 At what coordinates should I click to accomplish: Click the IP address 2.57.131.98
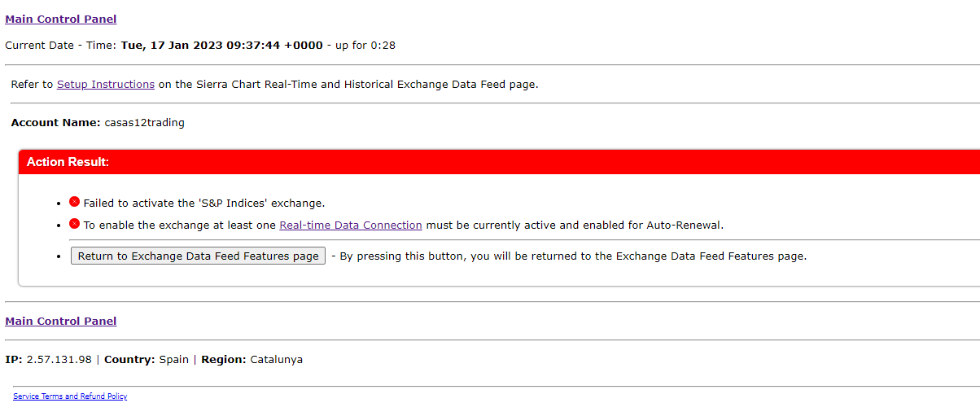click(59, 359)
